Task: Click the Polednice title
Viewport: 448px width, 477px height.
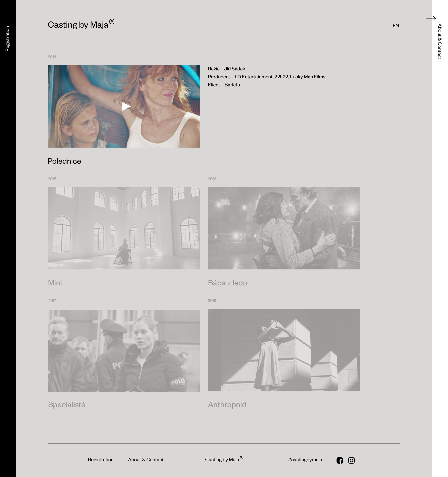Action: point(64,161)
